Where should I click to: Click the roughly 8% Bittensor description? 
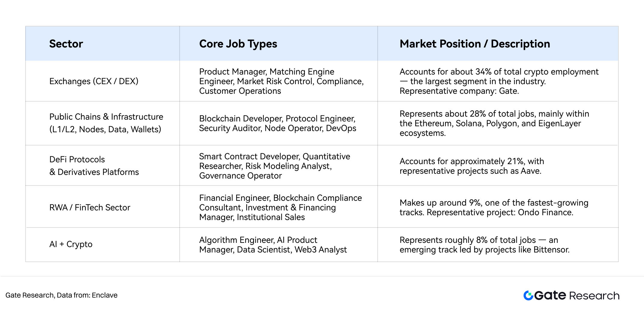pyautogui.click(x=484, y=245)
